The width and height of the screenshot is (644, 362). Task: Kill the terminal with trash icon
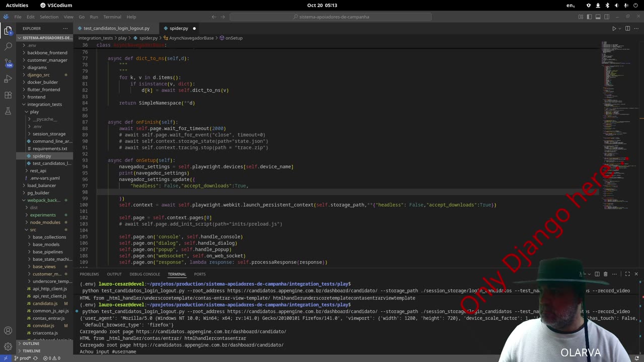[606, 274]
